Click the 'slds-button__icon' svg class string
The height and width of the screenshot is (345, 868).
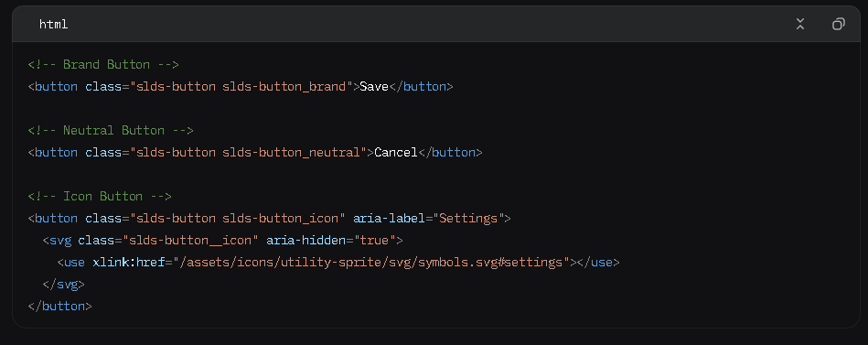190,241
